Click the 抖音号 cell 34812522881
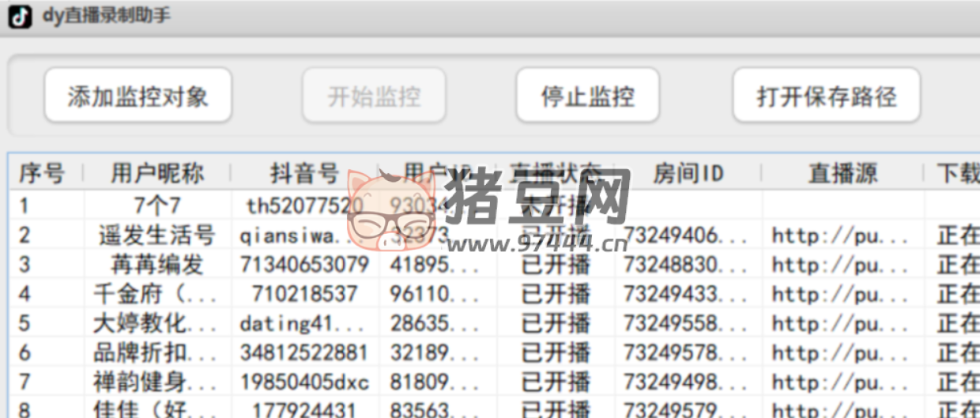The width and height of the screenshot is (980, 418). pyautogui.click(x=304, y=352)
